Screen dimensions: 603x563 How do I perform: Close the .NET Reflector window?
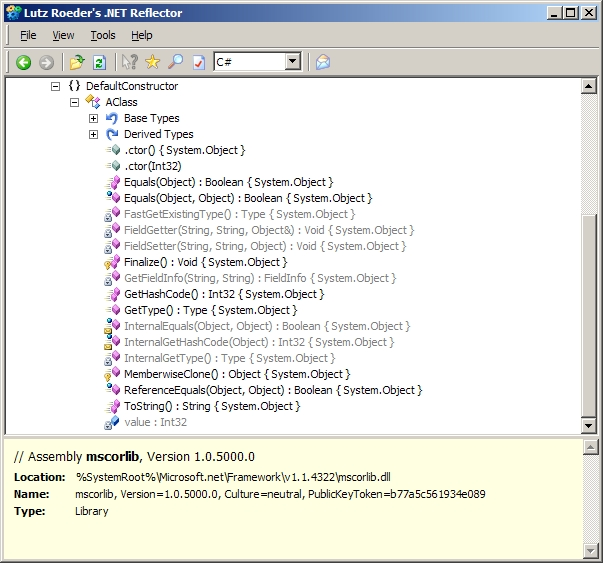click(589, 13)
